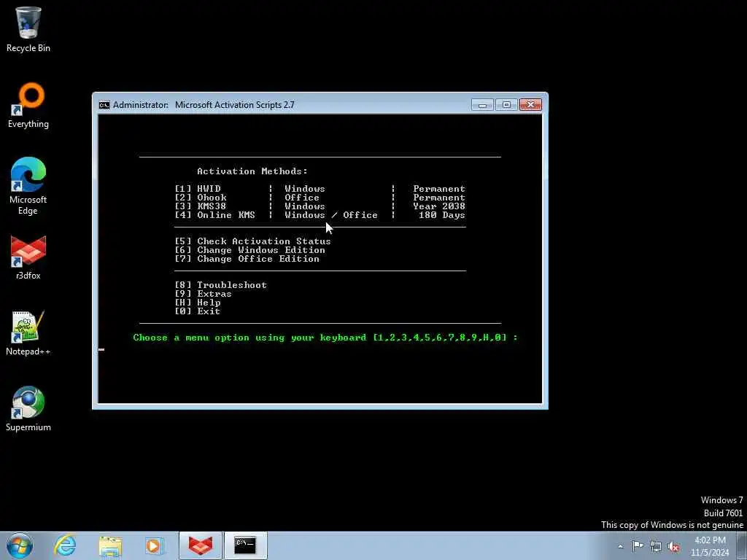The height and width of the screenshot is (560, 747).
Task: Switch to command prompt taskbar button
Action: pos(245,545)
